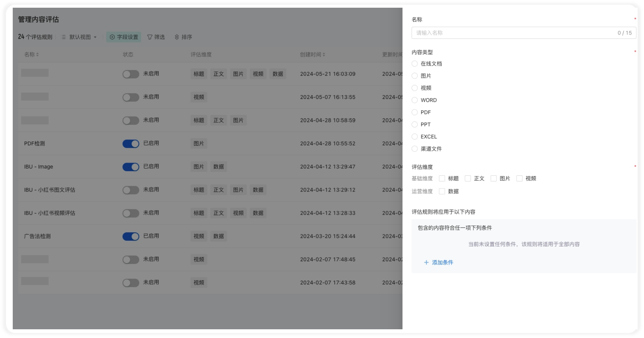This screenshot has height=338, width=644.
Task: Click the 筛选 filter funnel icon
Action: 150,37
